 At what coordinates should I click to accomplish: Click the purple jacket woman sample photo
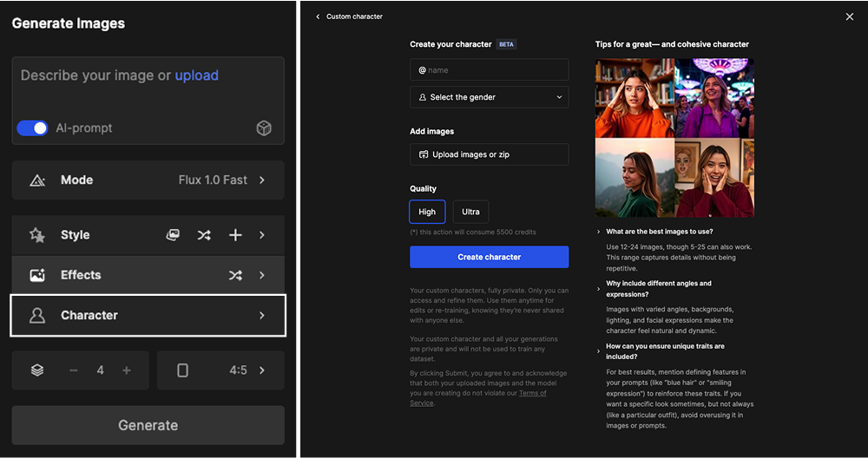(x=714, y=99)
